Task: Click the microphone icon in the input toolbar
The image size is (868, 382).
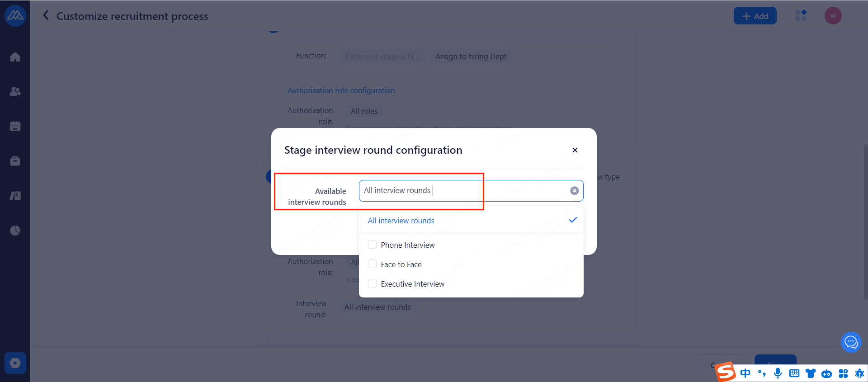Action: [x=778, y=373]
